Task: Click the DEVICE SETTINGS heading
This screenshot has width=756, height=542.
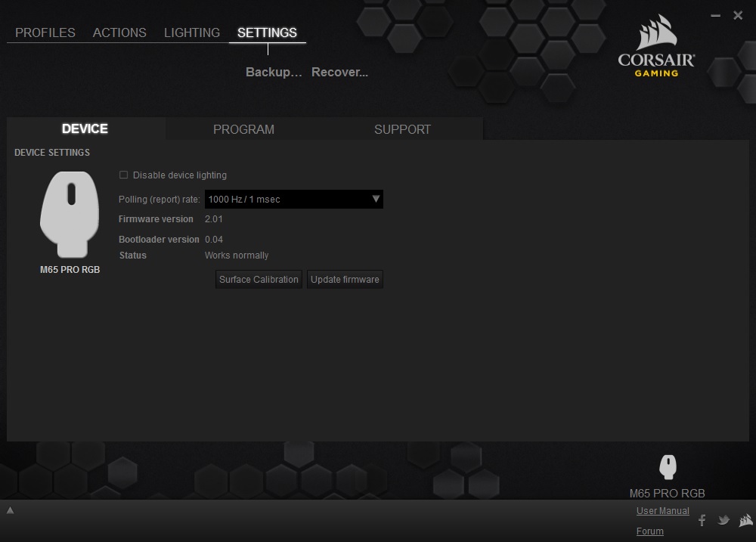Action: [x=52, y=153]
